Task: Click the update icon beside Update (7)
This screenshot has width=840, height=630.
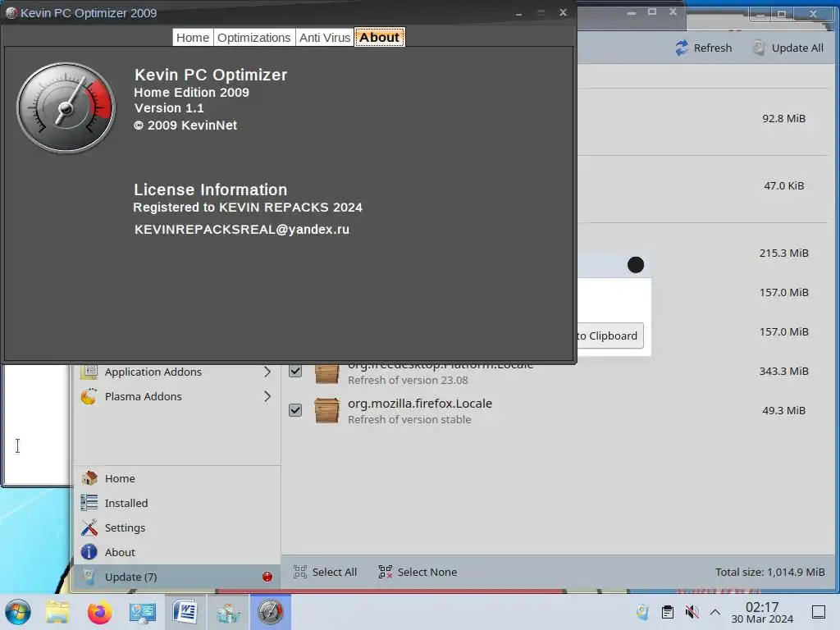Action: click(89, 577)
